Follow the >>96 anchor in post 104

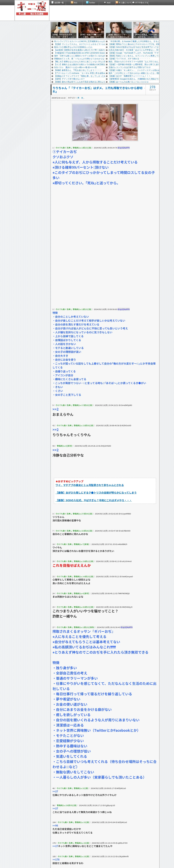coord(55,826)
